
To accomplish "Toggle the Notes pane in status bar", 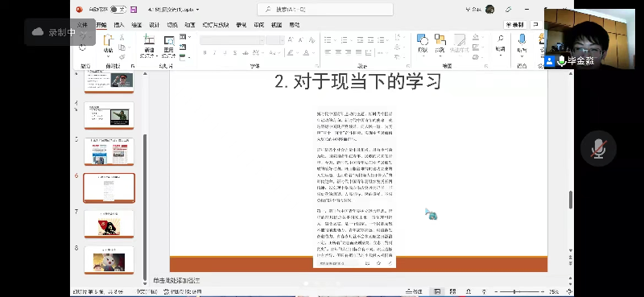I will pos(414,291).
